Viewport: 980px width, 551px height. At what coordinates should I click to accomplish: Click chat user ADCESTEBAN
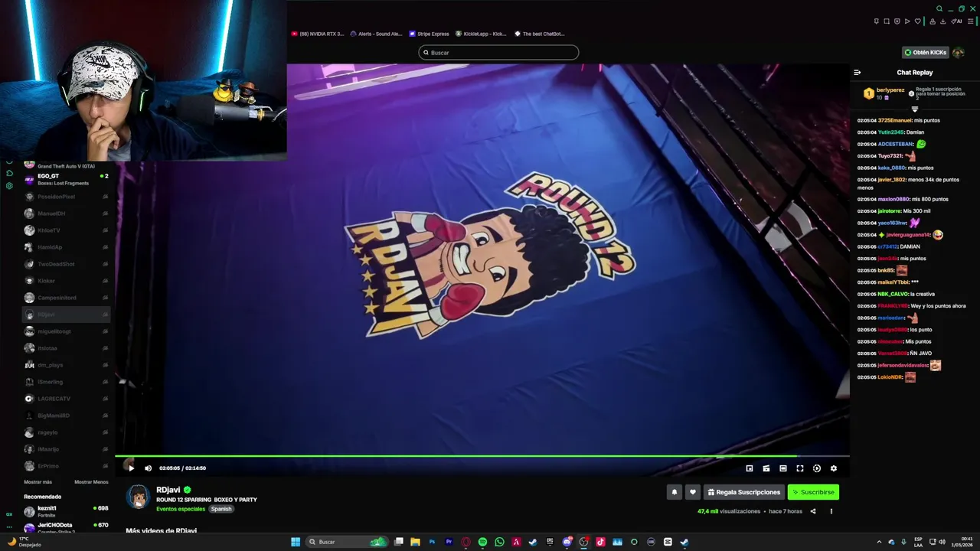pos(896,144)
